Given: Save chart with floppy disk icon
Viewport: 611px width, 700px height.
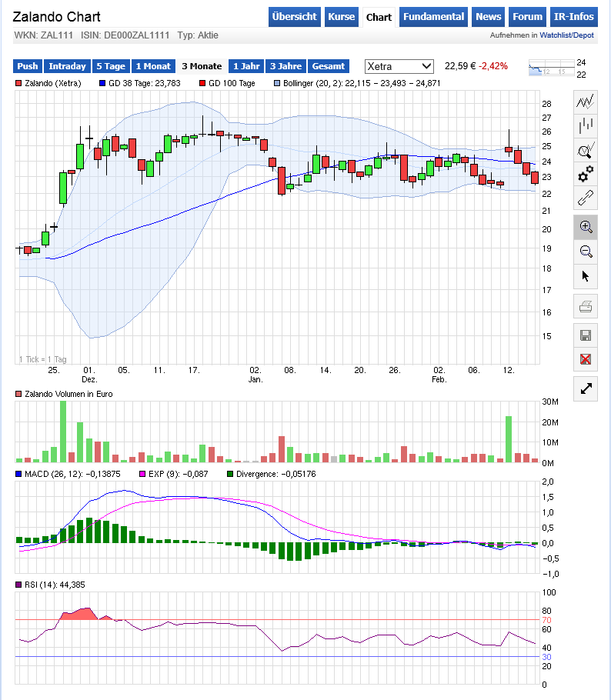Looking at the screenshot, I should [585, 335].
